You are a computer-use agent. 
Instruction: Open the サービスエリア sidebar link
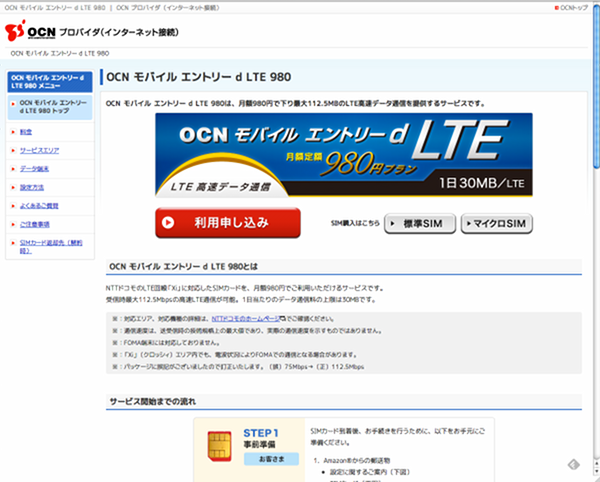point(39,150)
